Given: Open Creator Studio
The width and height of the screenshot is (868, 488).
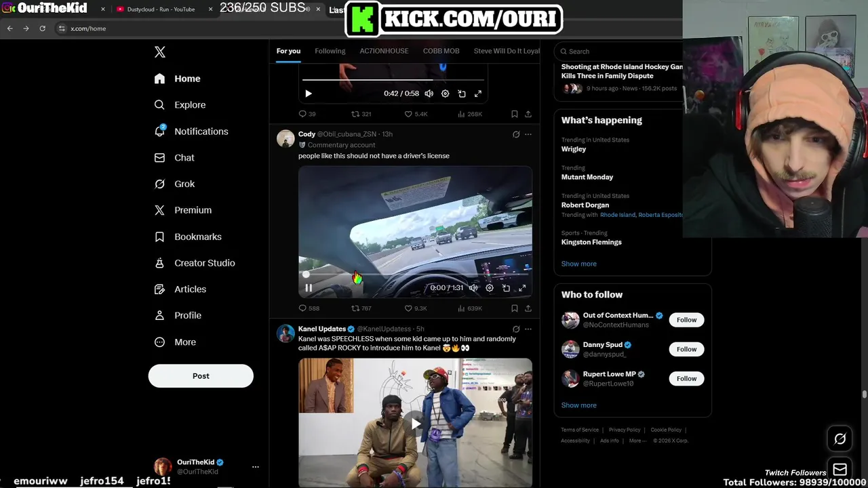Looking at the screenshot, I should (195, 263).
